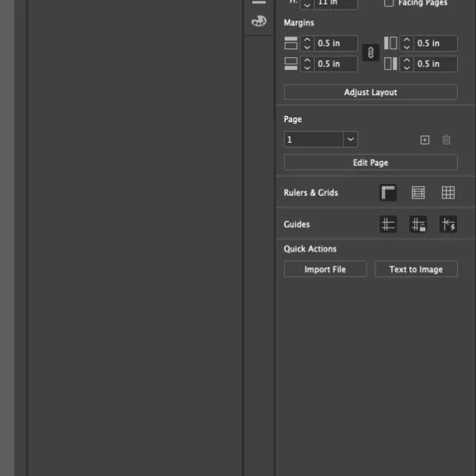Click the Page section label
Image resolution: width=476 pixels, height=476 pixels.
tap(293, 119)
